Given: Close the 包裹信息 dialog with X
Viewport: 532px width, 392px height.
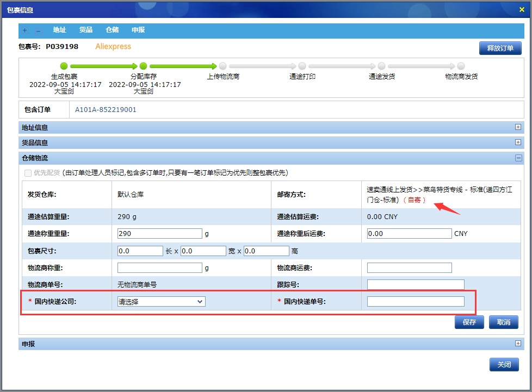Looking at the screenshot, I should 522,9.
